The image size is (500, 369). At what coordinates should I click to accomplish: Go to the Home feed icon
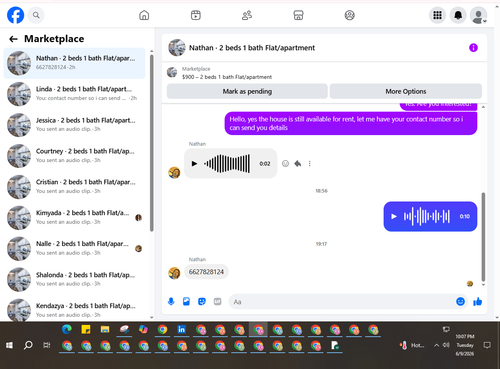coord(144,15)
